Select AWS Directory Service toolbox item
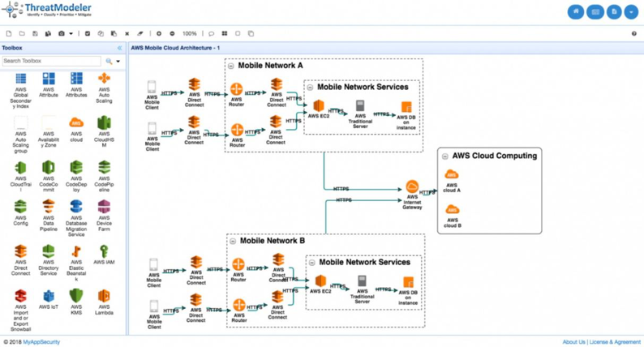The height and width of the screenshot is (347, 644). pyautogui.click(x=49, y=260)
